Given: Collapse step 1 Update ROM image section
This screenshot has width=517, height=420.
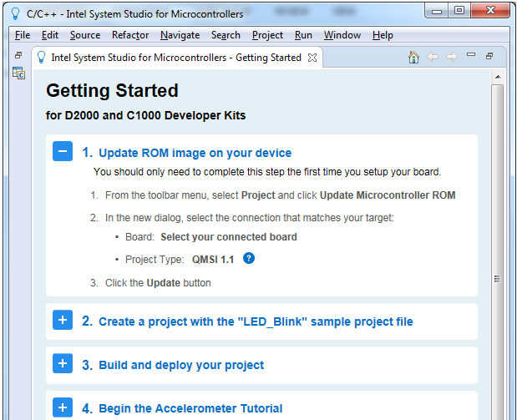Looking at the screenshot, I should click(63, 152).
